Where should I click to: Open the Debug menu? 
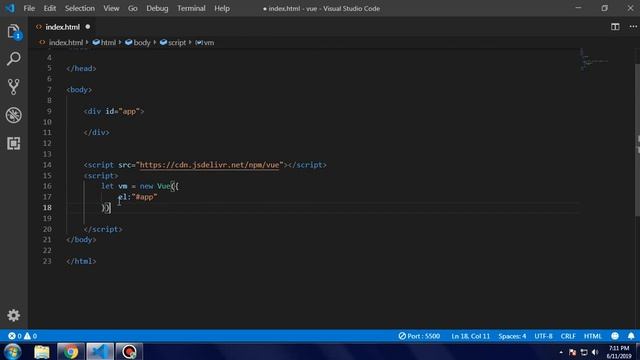point(157,8)
